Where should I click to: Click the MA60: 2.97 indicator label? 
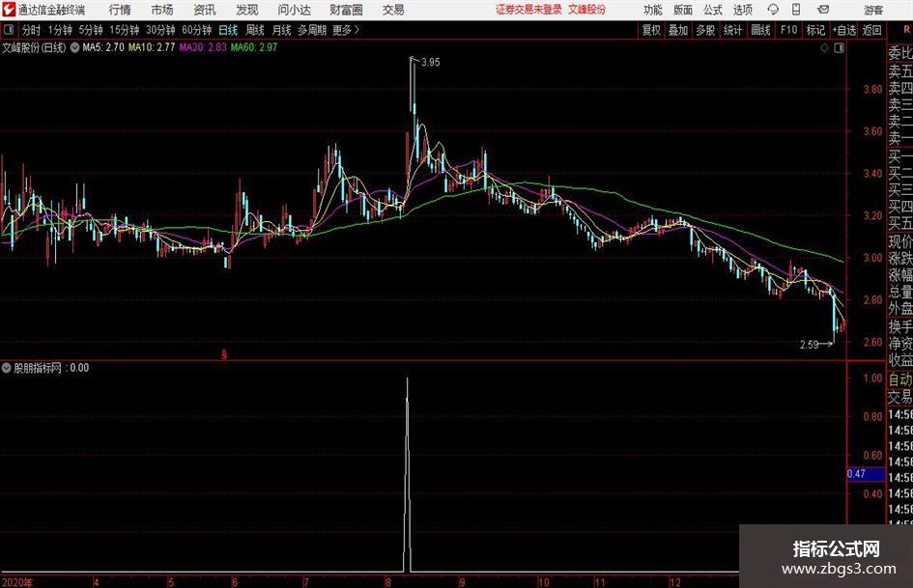tap(254, 47)
